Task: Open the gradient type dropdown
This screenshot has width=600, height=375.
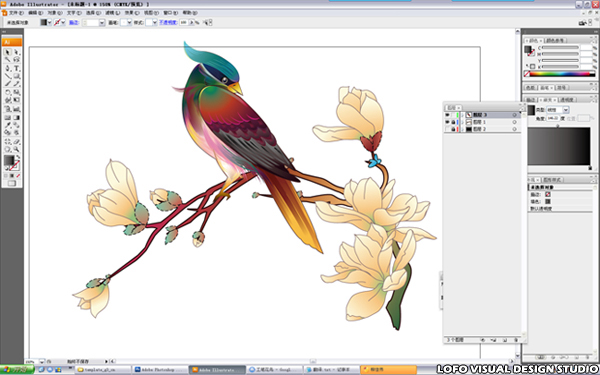Action: click(566, 110)
